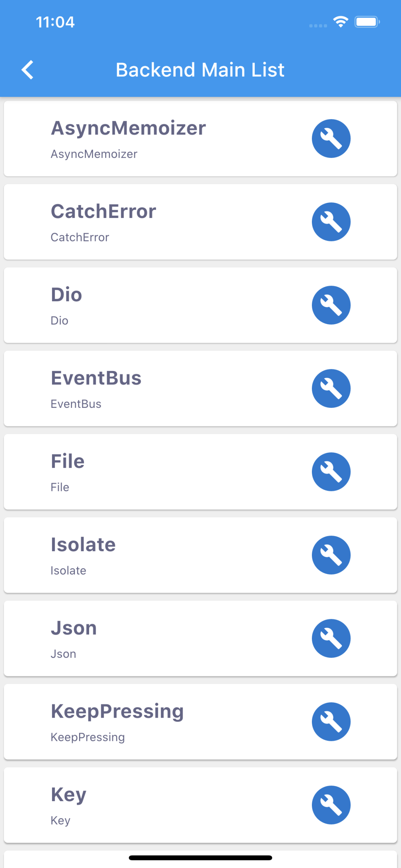Select the Json title text

coord(74,628)
